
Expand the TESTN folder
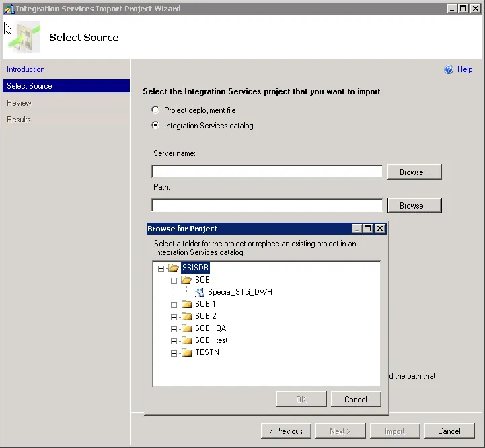[174, 353]
